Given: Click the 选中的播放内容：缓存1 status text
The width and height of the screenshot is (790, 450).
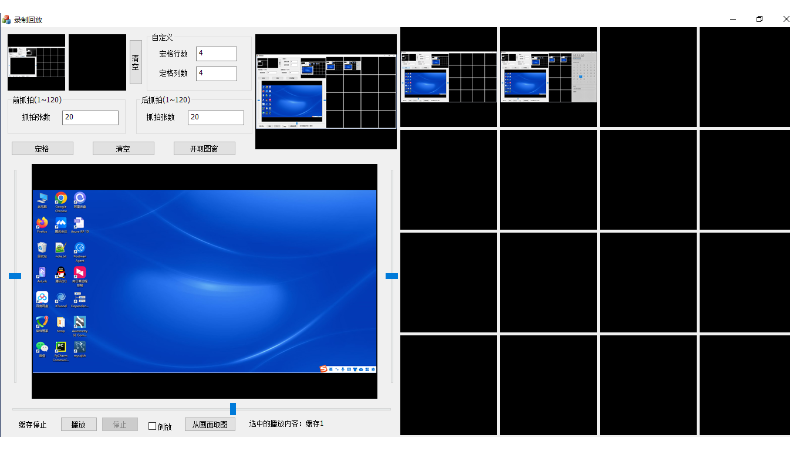Looking at the screenshot, I should coord(286,424).
